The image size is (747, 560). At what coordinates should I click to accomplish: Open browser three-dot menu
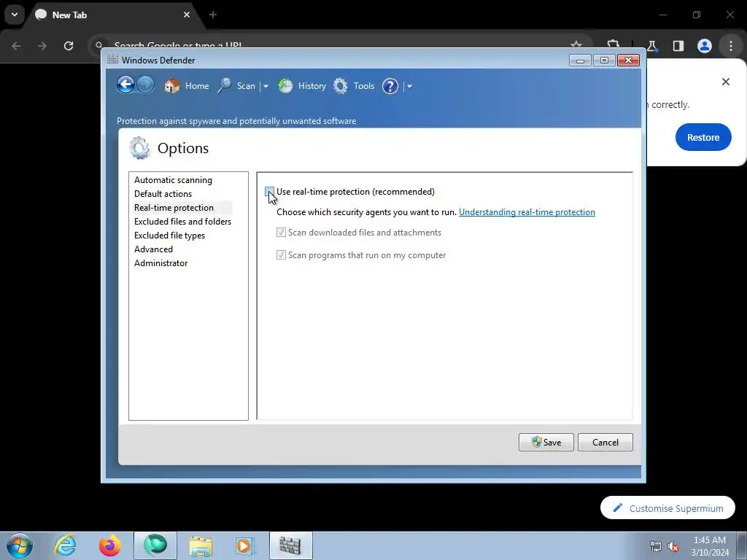click(x=731, y=46)
